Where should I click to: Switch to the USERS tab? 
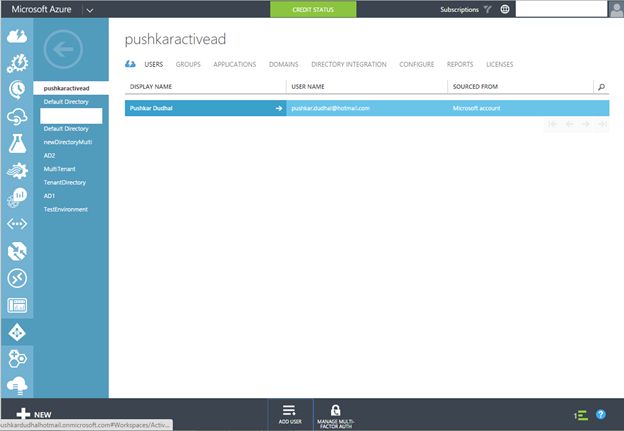tap(154, 64)
